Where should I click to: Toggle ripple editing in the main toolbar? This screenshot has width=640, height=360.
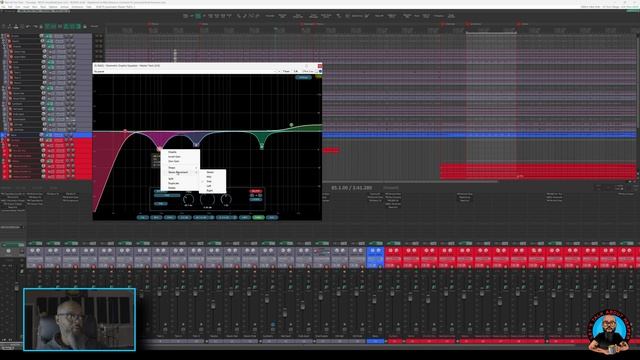pos(60,26)
